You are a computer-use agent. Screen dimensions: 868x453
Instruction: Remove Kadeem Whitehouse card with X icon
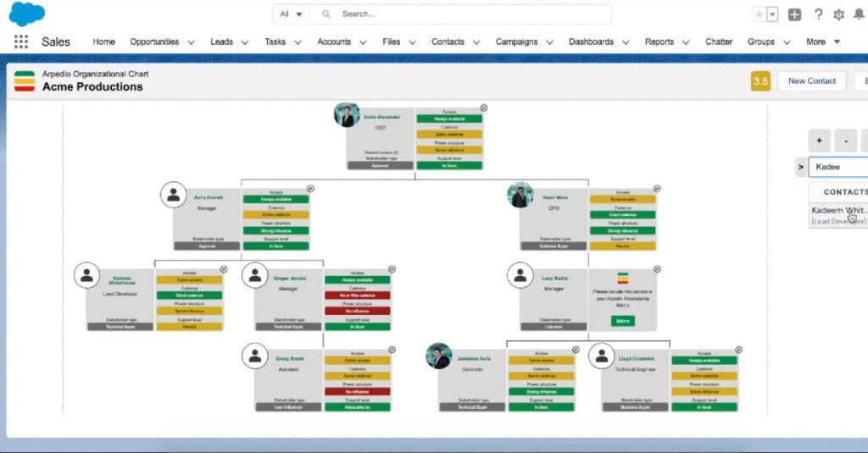pyautogui.click(x=224, y=268)
